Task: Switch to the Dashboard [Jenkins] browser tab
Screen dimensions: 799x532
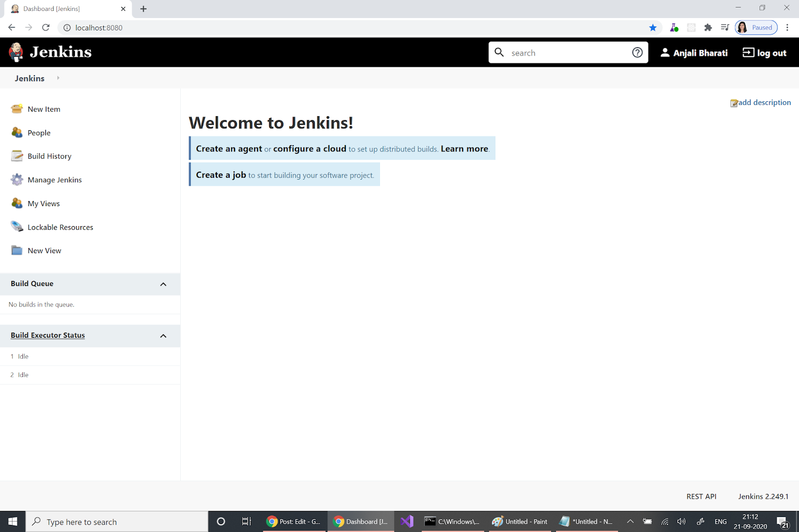Action: pos(66,9)
